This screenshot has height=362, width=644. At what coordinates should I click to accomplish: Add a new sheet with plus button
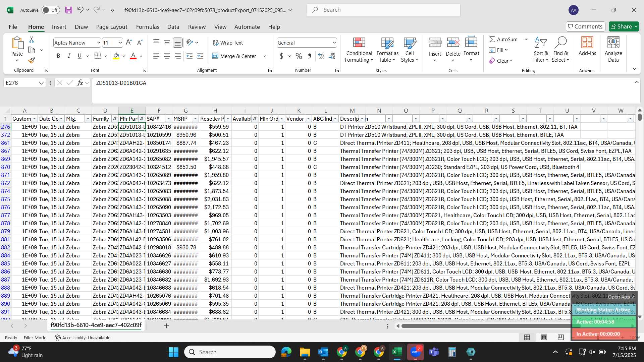(166, 325)
